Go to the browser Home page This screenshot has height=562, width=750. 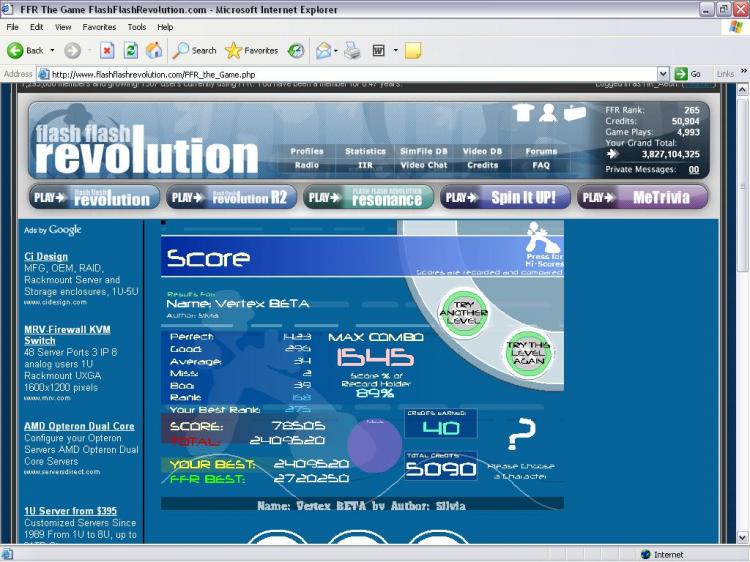(x=154, y=50)
